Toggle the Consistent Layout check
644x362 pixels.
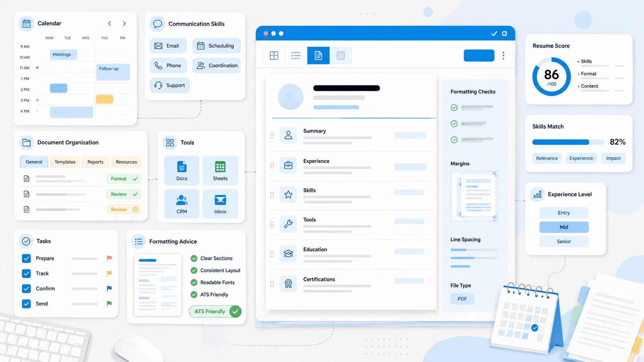point(194,270)
